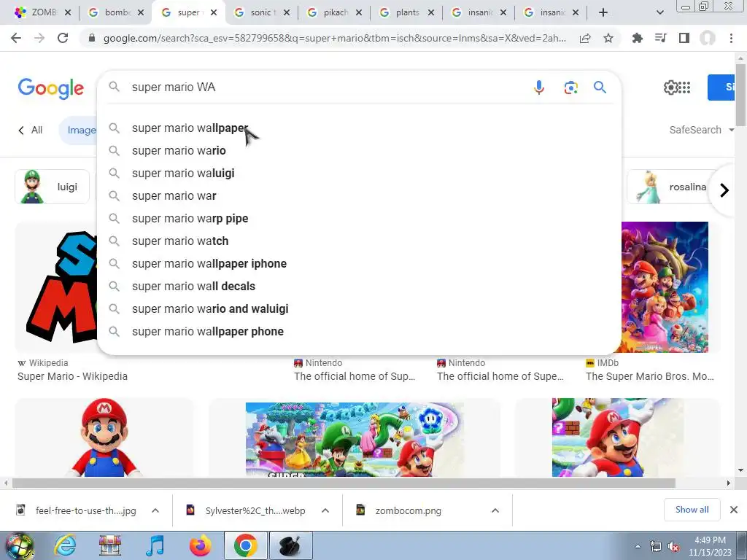
Task: Choose suggestion super mario wallpaper iphone
Action: [x=359, y=264]
